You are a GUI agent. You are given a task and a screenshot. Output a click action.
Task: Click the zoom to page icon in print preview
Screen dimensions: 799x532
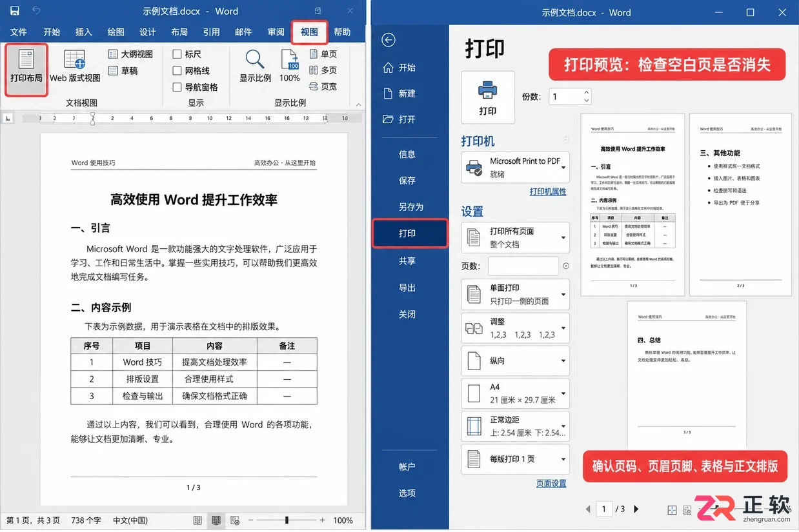point(672,510)
